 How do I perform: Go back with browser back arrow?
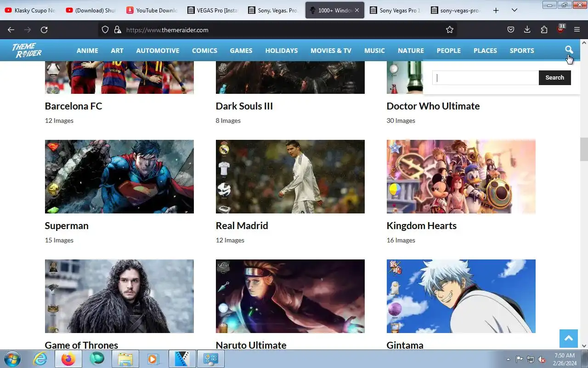point(11,29)
